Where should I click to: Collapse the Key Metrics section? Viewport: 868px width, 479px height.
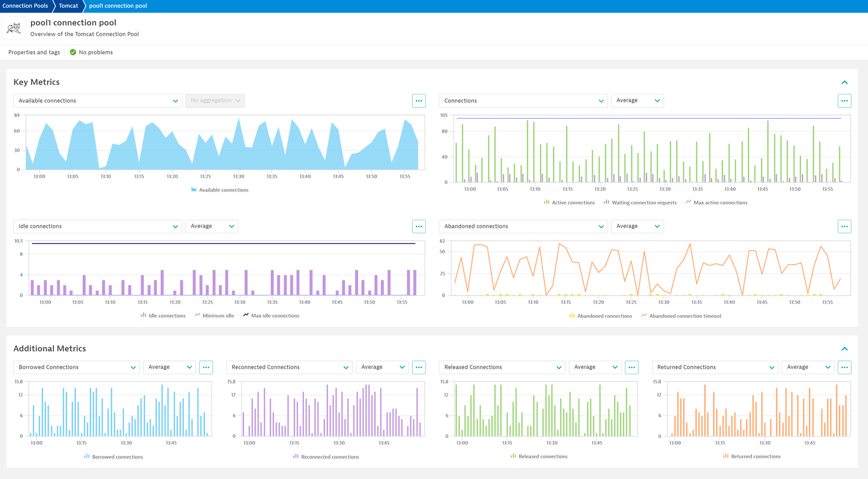844,82
